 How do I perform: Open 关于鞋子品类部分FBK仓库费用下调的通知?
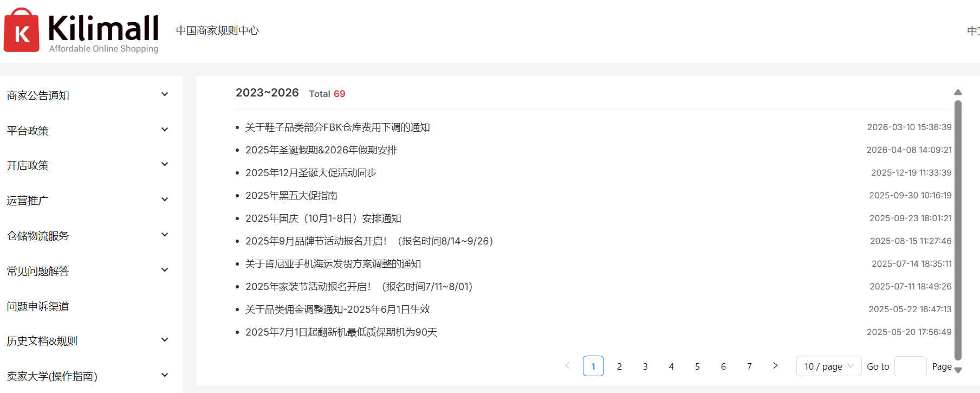point(338,127)
